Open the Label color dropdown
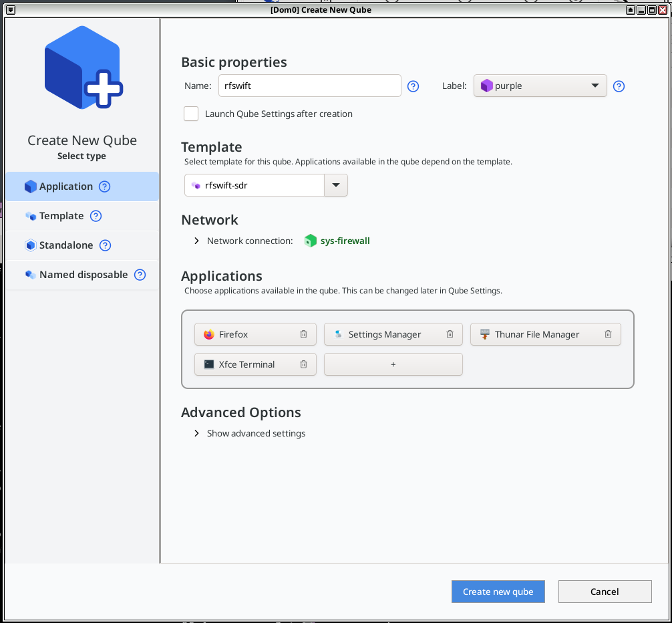Screen dimensions: 672x623 click(593, 86)
